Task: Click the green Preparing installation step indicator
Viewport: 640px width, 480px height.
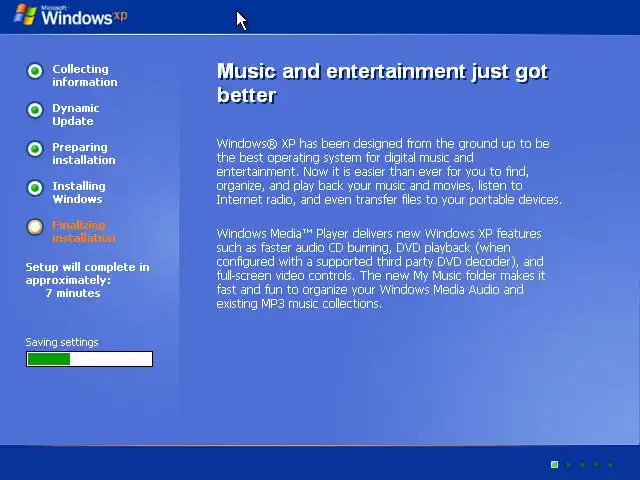Action: tap(35, 149)
